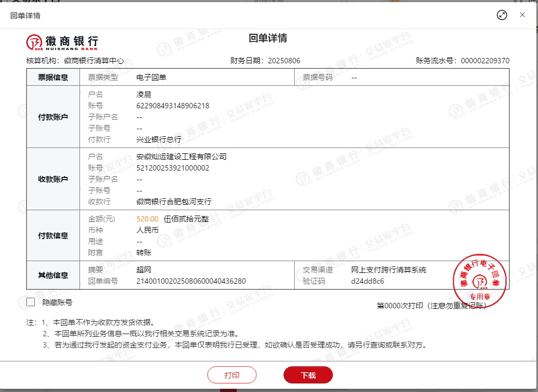Click the 收款账户 section header cell
Viewport: 538px width, 392px height.
click(53, 179)
